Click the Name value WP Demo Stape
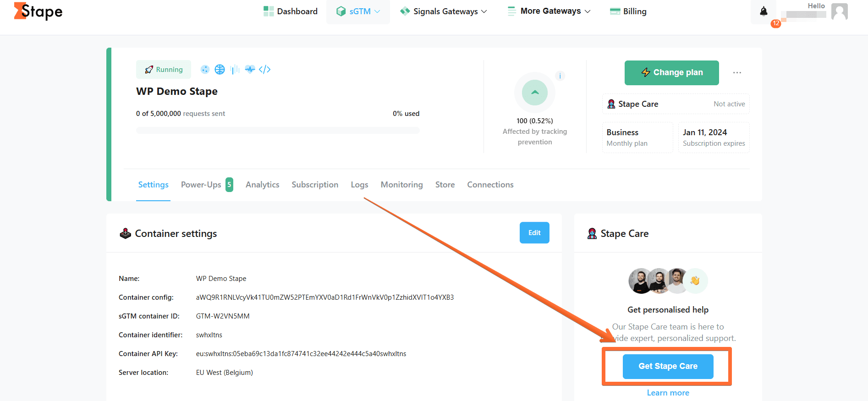This screenshot has height=401, width=868. (221, 279)
